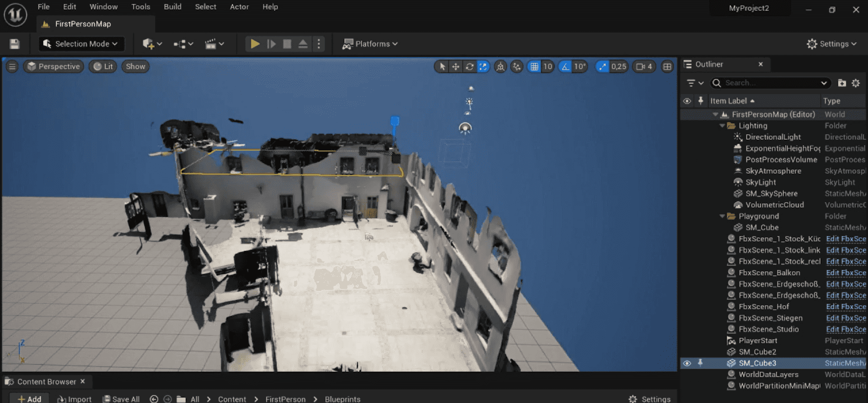Select the SkyLight actor
This screenshot has width=868, height=403.
[761, 182]
